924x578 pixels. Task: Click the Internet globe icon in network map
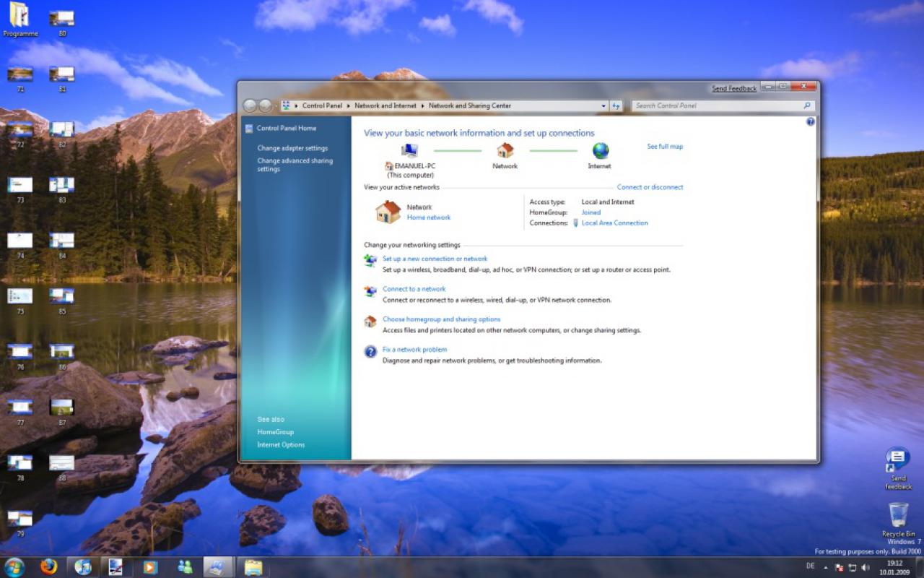click(x=600, y=150)
